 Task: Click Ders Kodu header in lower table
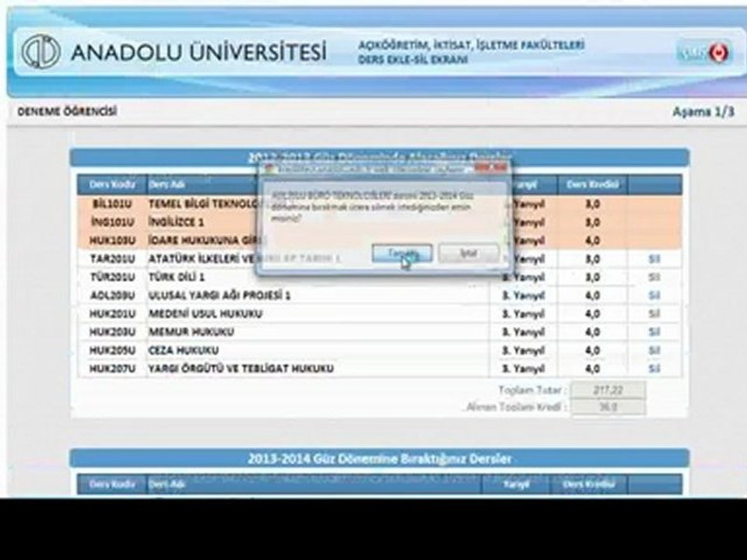(112, 485)
